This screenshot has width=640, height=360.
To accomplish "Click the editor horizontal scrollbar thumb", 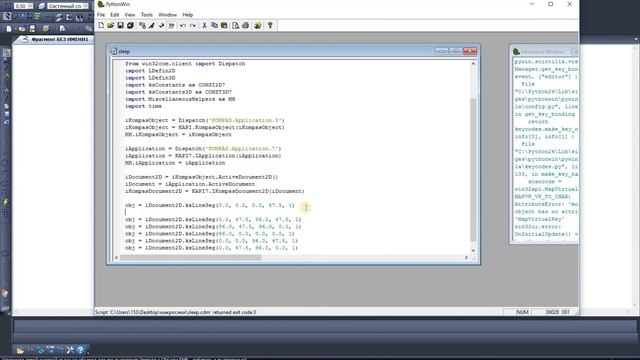I will pyautogui.click(x=191, y=258).
